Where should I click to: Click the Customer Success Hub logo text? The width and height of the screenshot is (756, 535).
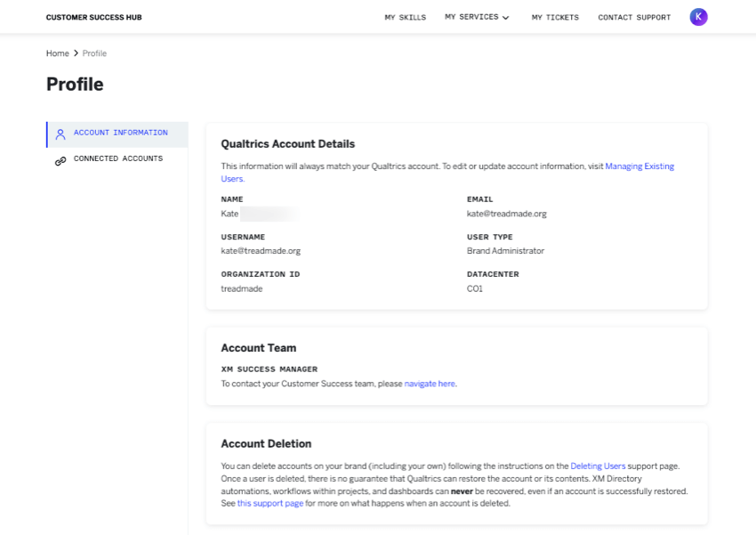pyautogui.click(x=94, y=18)
